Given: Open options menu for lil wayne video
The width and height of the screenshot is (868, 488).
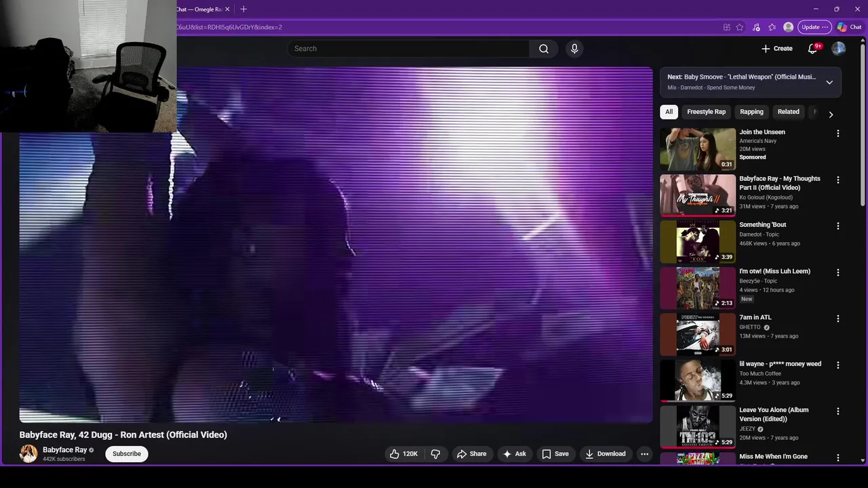Looking at the screenshot, I should [x=838, y=365].
